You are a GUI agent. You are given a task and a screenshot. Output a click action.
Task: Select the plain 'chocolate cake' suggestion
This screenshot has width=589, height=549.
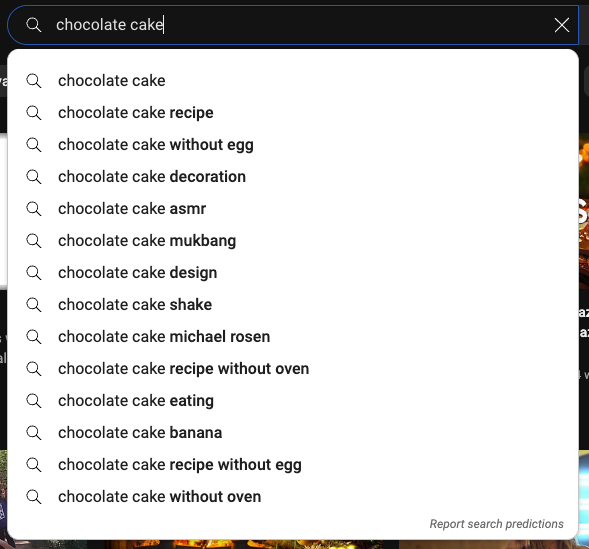(293, 81)
